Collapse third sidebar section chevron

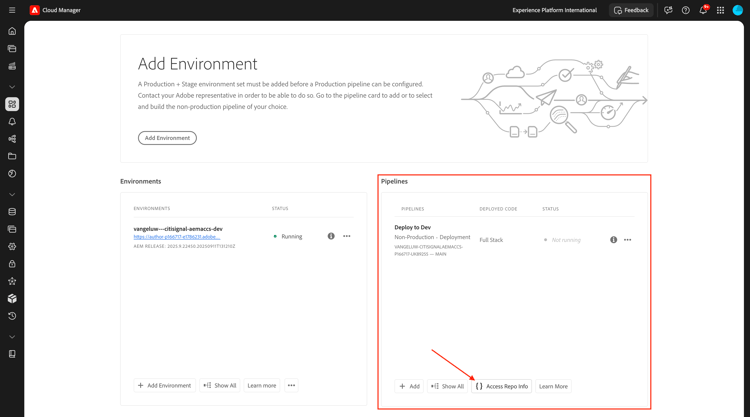[12, 337]
